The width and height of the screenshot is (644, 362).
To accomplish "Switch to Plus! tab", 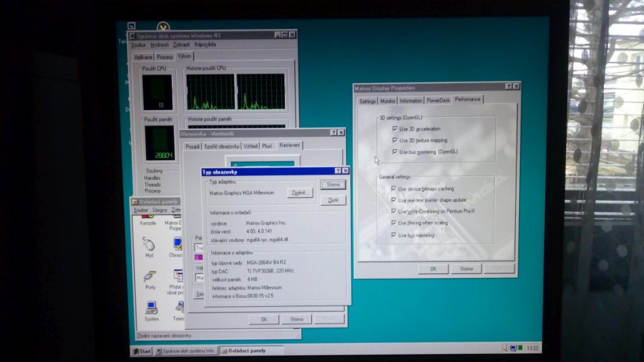I will tap(267, 146).
